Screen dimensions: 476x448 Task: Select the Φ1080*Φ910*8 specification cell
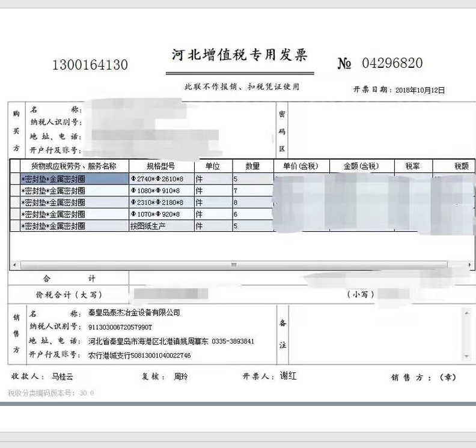tap(160, 191)
